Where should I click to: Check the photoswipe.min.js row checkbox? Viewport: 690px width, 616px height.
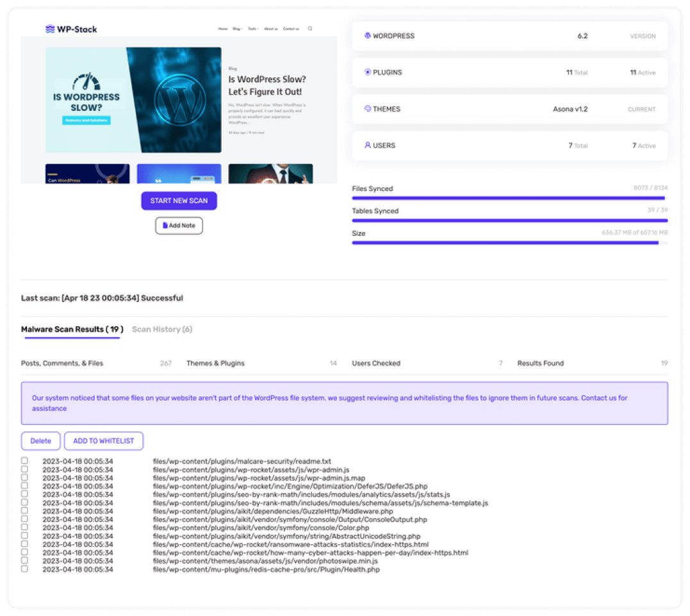coord(24,560)
